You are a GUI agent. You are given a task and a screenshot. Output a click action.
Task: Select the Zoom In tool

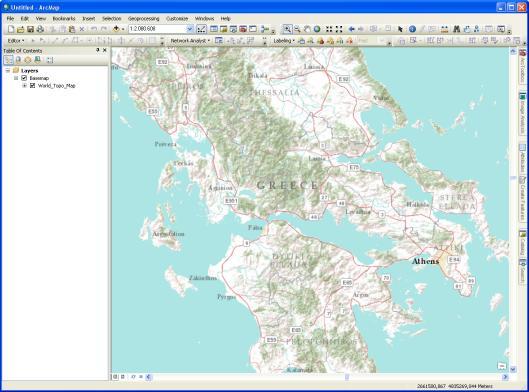[287, 29]
